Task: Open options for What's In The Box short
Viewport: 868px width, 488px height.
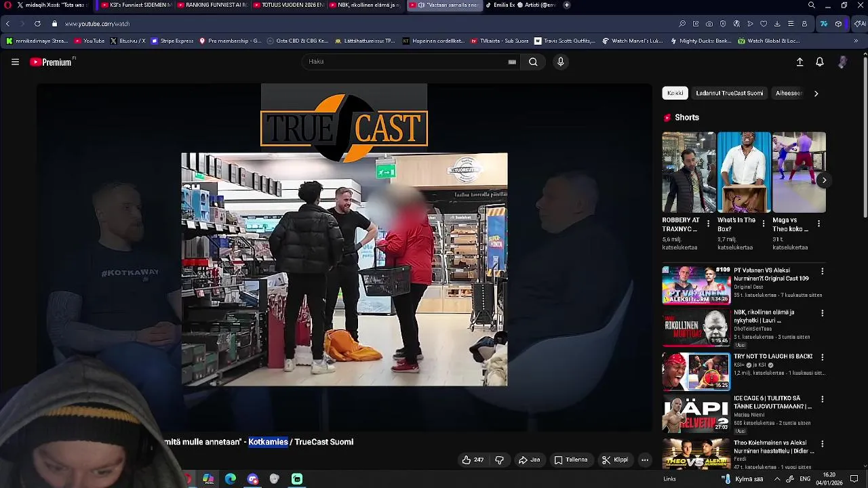Action: click(764, 223)
